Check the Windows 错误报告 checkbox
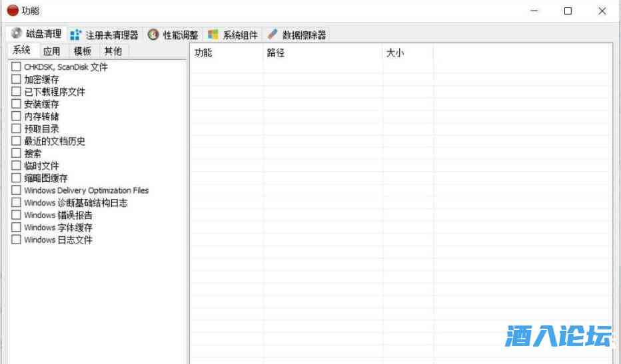Screen dimensions: 621x364 coord(16,214)
